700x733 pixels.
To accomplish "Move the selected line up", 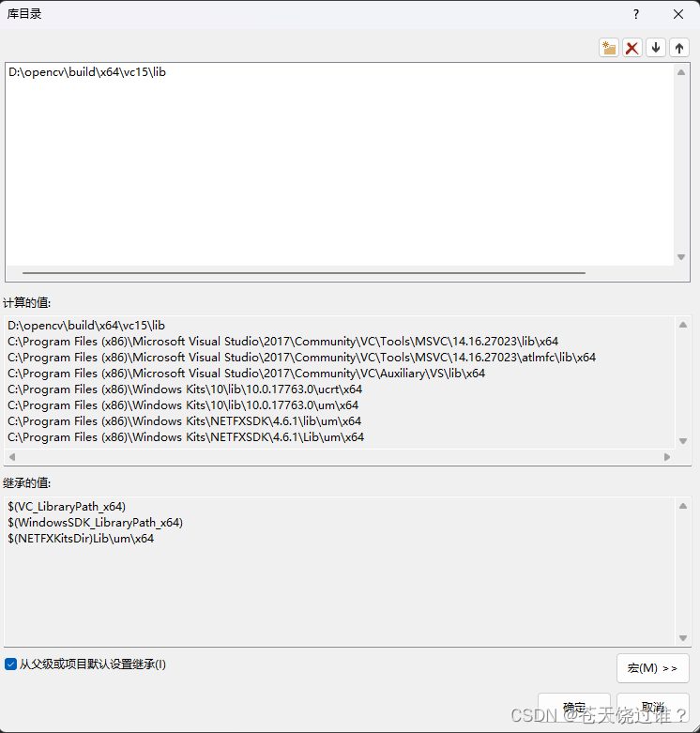I will (679, 48).
